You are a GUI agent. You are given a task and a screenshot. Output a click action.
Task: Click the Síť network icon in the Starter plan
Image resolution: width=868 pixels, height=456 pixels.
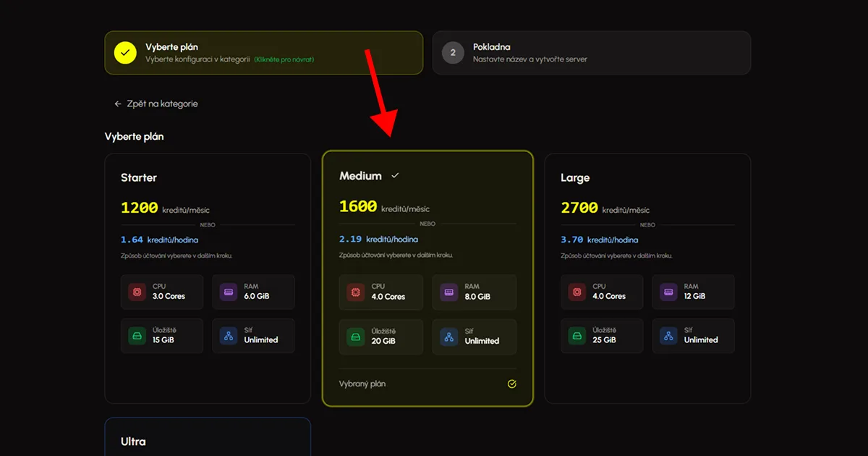pos(228,336)
